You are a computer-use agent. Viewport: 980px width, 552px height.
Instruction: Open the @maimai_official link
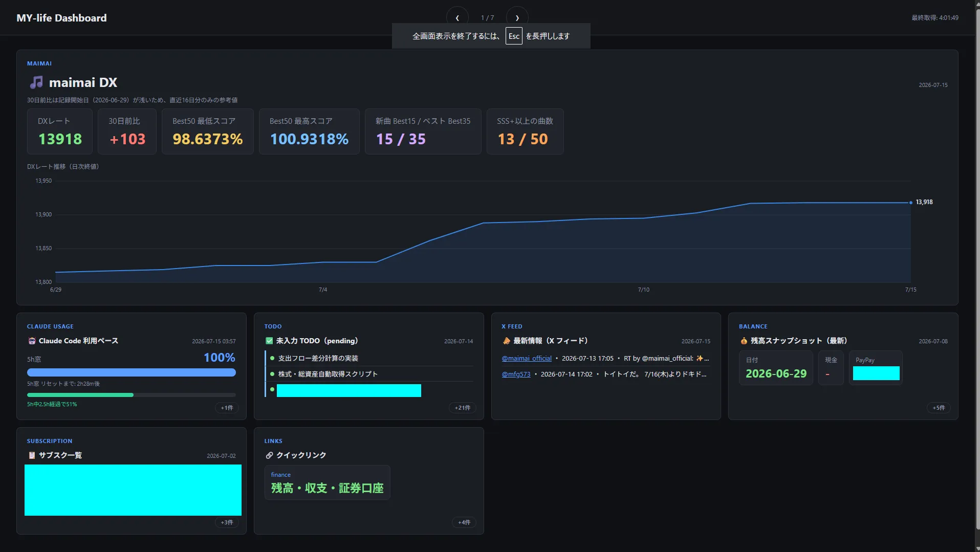pyautogui.click(x=527, y=358)
